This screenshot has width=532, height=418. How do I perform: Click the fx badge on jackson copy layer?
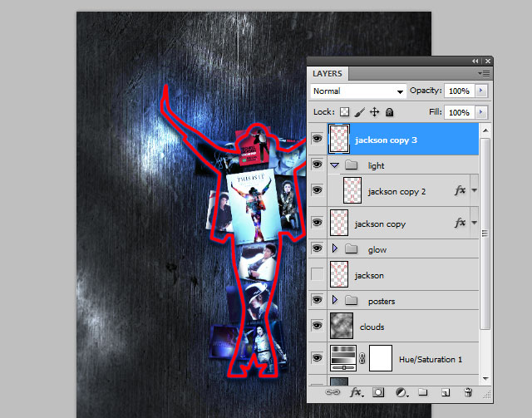pos(460,223)
